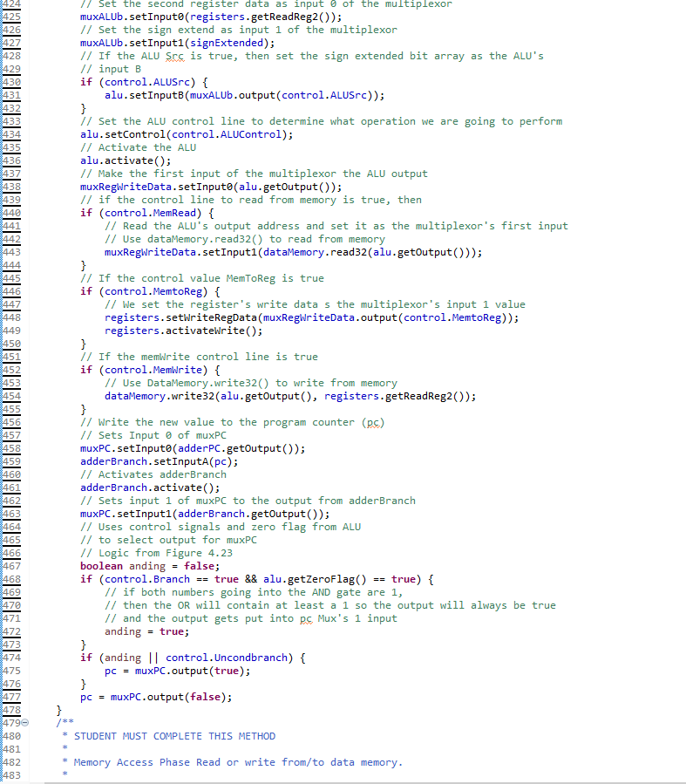
Task: Click the statement 'if (control.MemWrite) {'
Action: (150, 370)
